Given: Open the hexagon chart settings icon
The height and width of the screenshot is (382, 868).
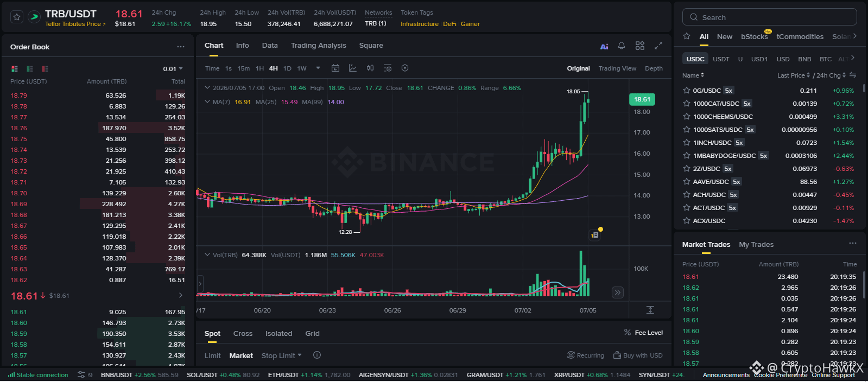Looking at the screenshot, I should pos(405,68).
